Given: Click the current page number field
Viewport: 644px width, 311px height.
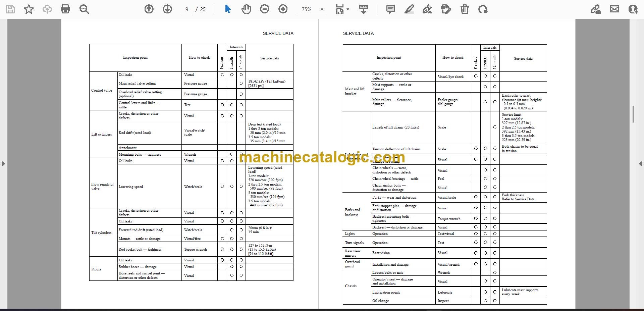Looking at the screenshot, I should coord(187,9).
